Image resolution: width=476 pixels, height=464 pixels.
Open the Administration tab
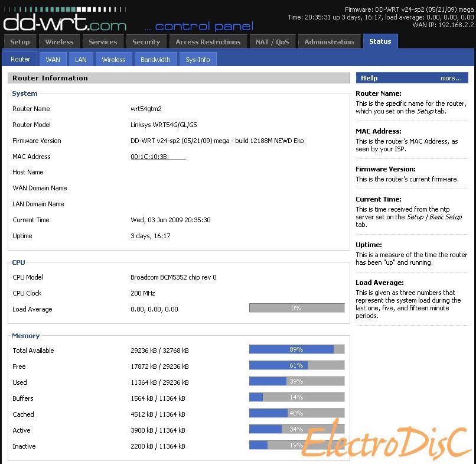[329, 42]
